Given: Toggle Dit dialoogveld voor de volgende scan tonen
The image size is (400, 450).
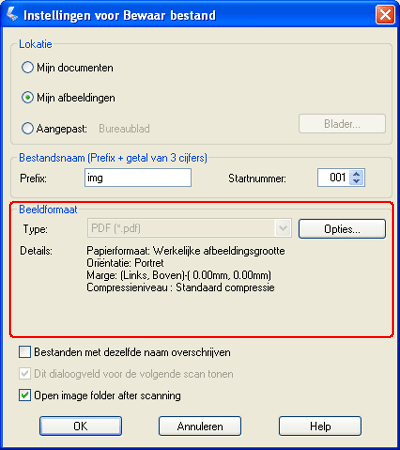Looking at the screenshot, I should coord(25,374).
